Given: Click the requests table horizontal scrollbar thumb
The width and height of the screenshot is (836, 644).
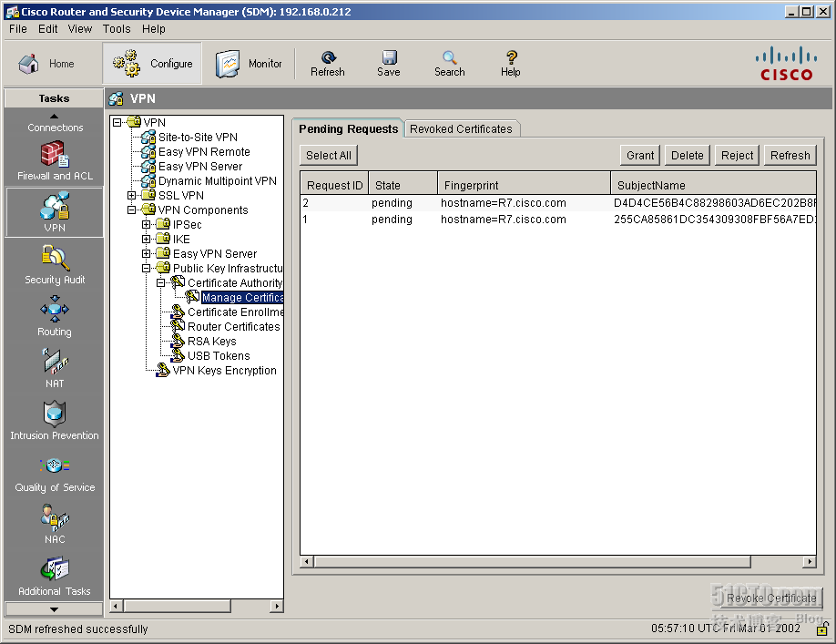Looking at the screenshot, I should [532, 561].
